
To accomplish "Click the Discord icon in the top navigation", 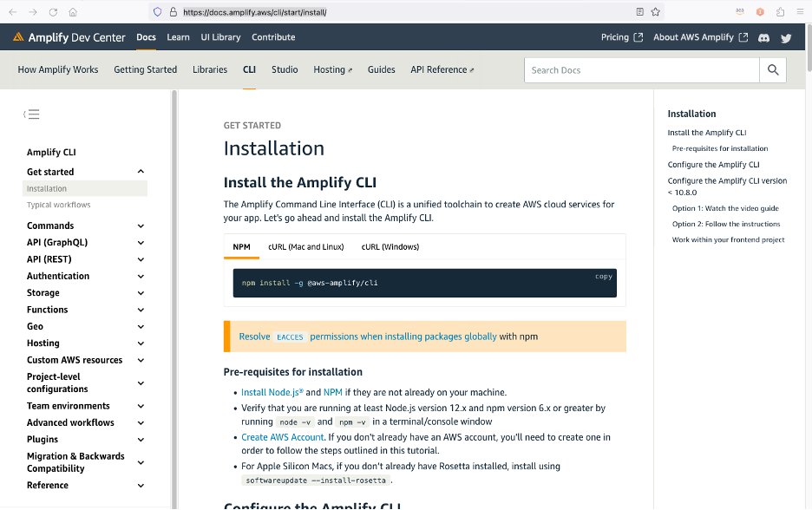I will [763, 37].
